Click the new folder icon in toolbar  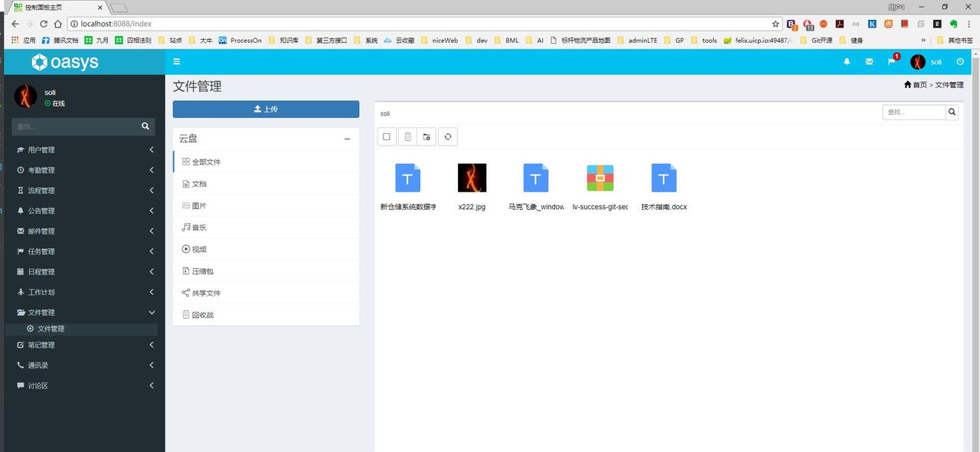point(427,137)
